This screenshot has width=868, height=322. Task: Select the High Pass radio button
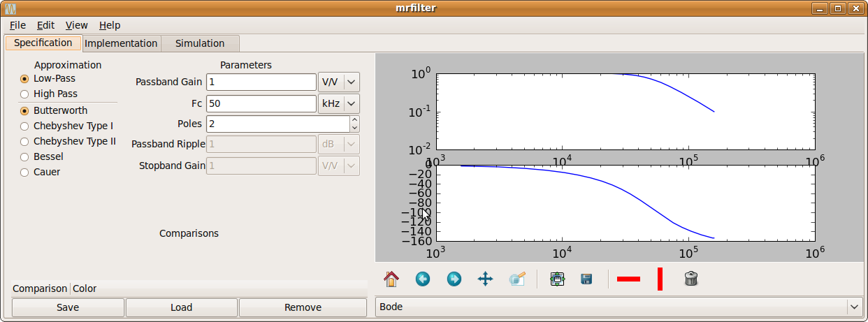click(x=25, y=94)
